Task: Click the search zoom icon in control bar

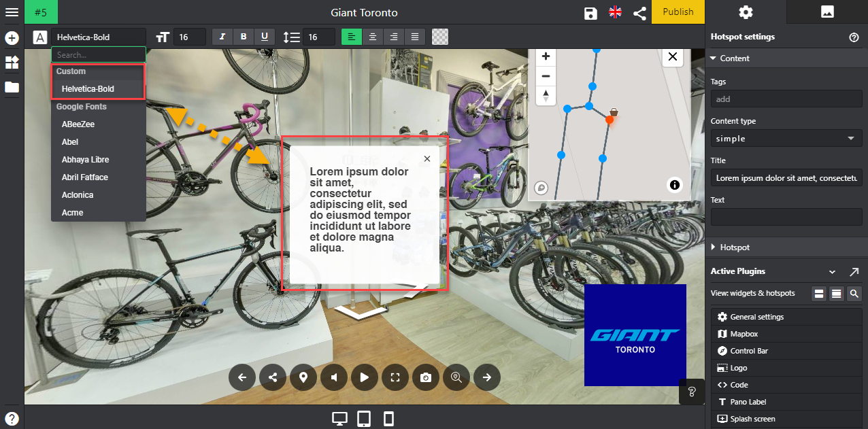Action: tap(456, 377)
